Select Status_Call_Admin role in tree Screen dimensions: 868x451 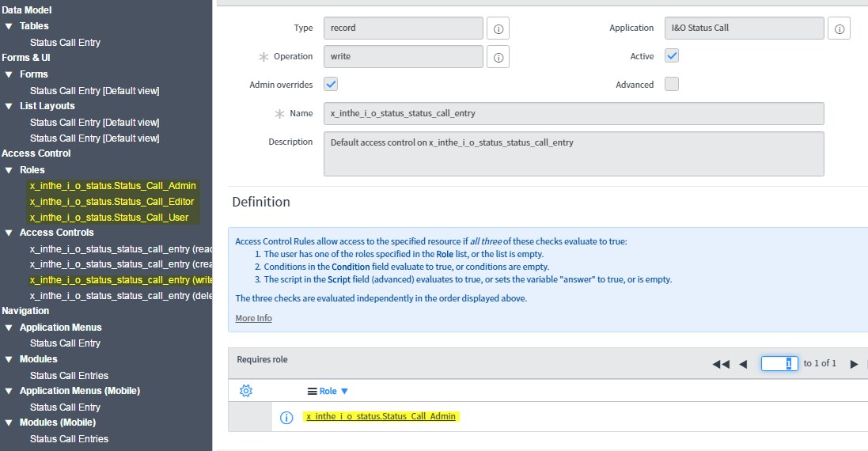pyautogui.click(x=113, y=186)
